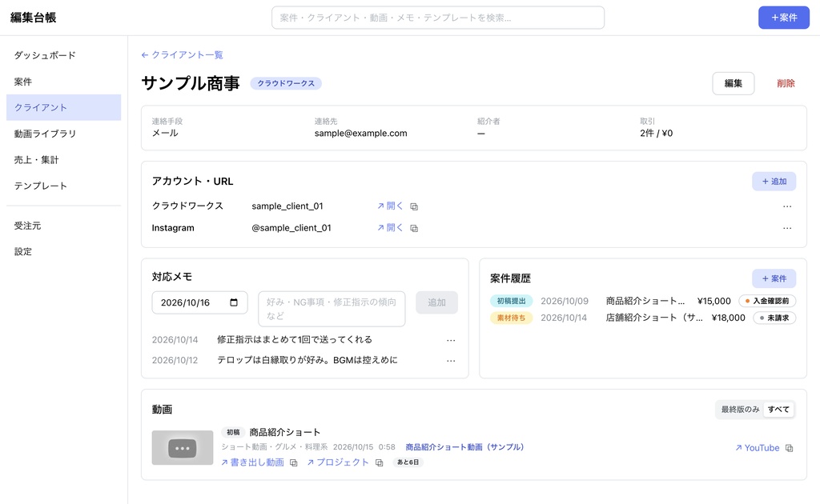Focus the top search field
Viewport: 820px width, 504px height.
point(438,18)
